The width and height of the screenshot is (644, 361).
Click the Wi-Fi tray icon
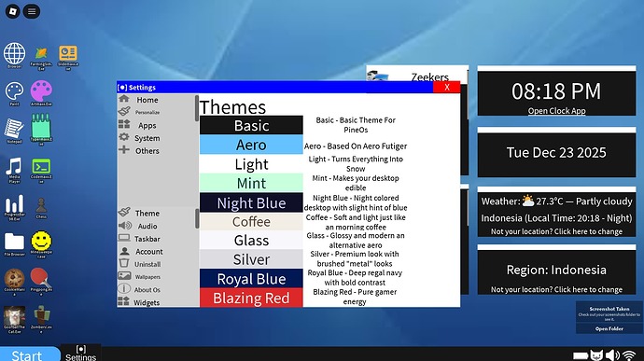pyautogui.click(x=629, y=355)
